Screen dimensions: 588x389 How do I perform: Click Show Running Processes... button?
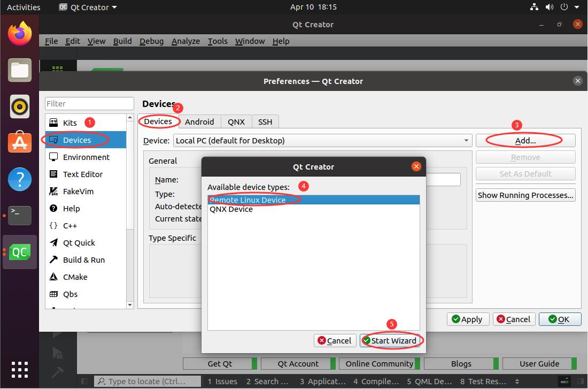(x=525, y=195)
